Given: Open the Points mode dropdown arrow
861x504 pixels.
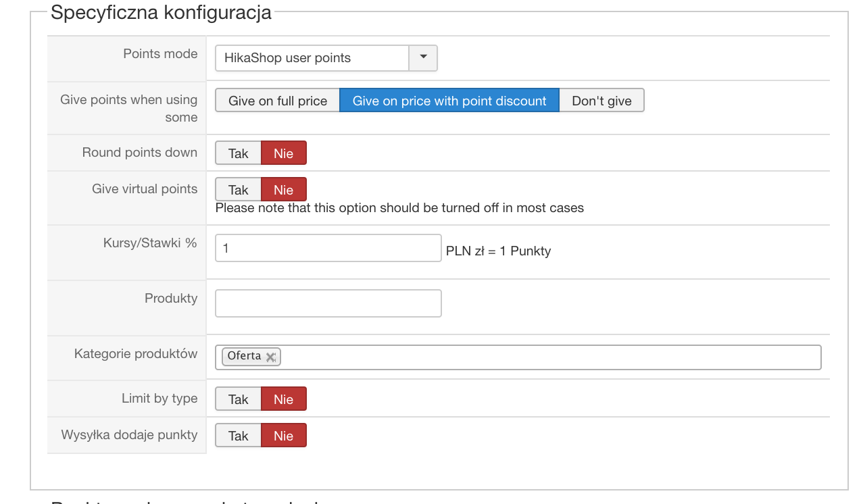Looking at the screenshot, I should click(423, 57).
